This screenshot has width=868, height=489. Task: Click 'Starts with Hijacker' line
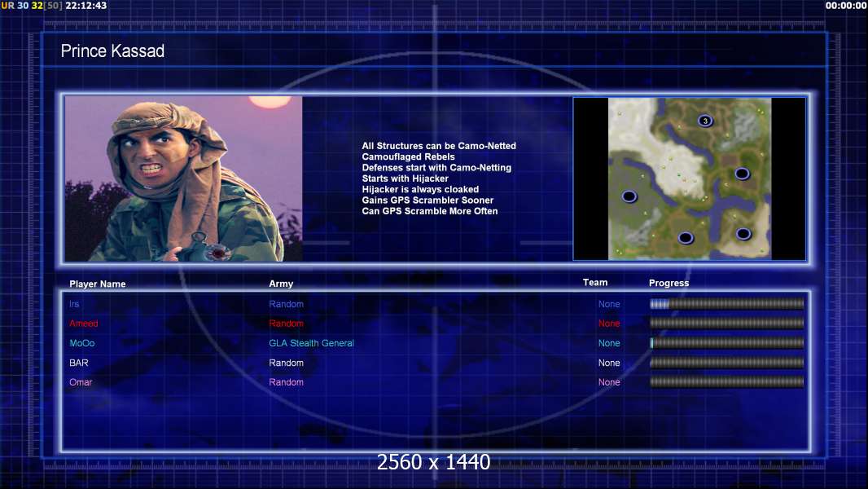point(405,178)
